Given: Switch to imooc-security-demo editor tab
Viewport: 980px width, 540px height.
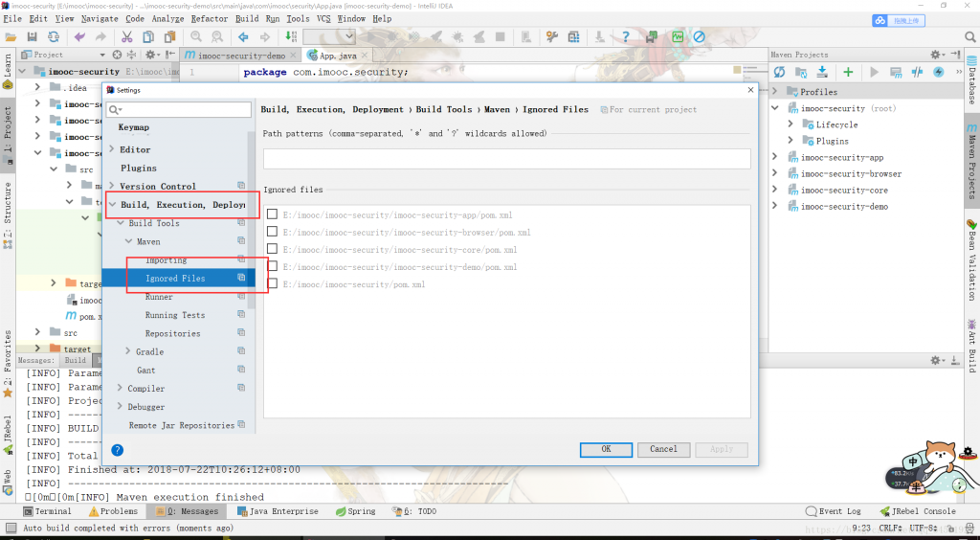Looking at the screenshot, I should click(x=242, y=55).
